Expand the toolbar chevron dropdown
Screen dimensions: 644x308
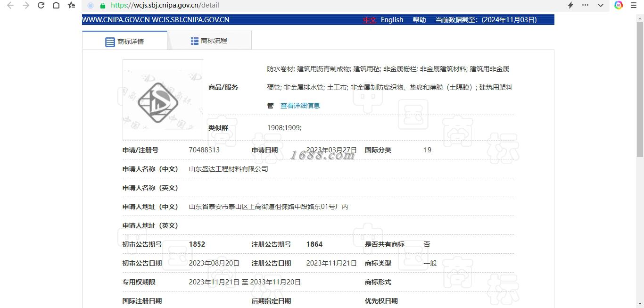pyautogui.click(x=601, y=5)
